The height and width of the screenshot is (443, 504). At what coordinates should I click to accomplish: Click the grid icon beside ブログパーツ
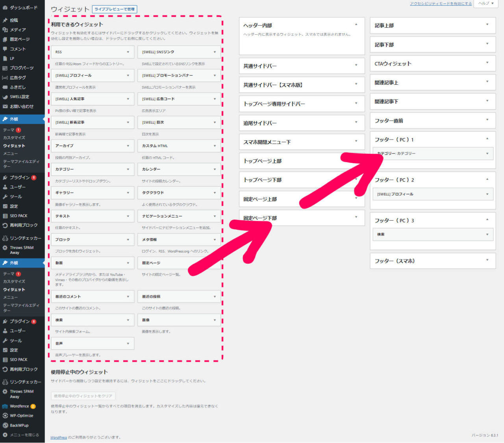(5, 68)
